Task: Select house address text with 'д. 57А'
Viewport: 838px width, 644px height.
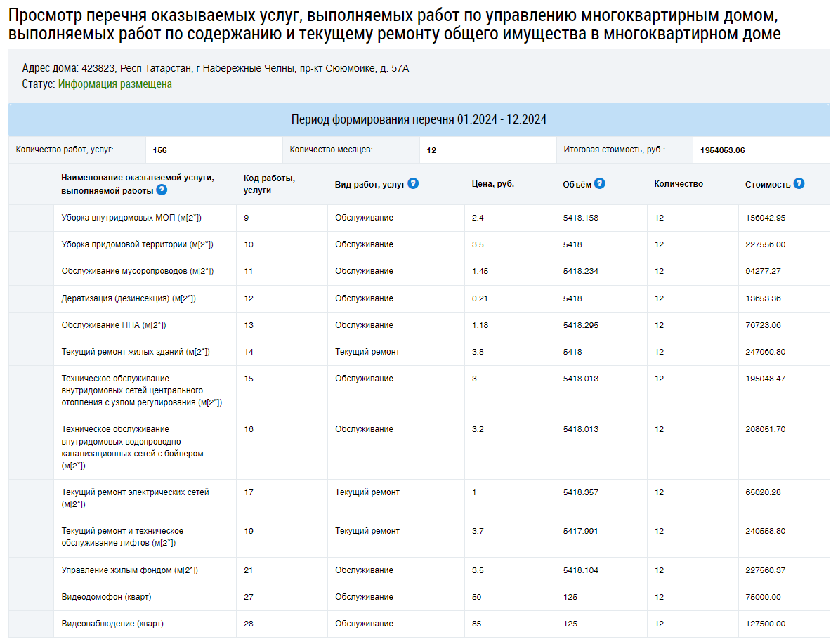Action: (245, 68)
